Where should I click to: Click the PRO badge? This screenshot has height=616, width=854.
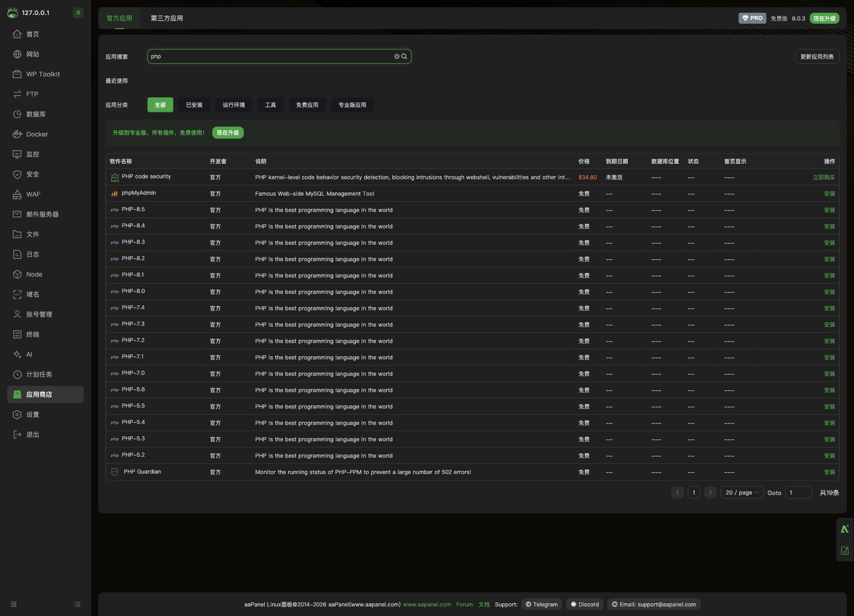pos(752,18)
